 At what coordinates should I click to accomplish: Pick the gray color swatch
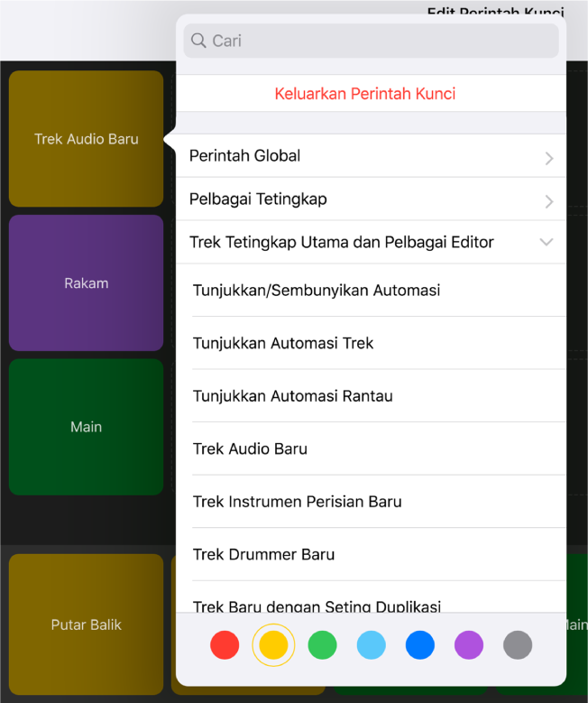click(518, 645)
